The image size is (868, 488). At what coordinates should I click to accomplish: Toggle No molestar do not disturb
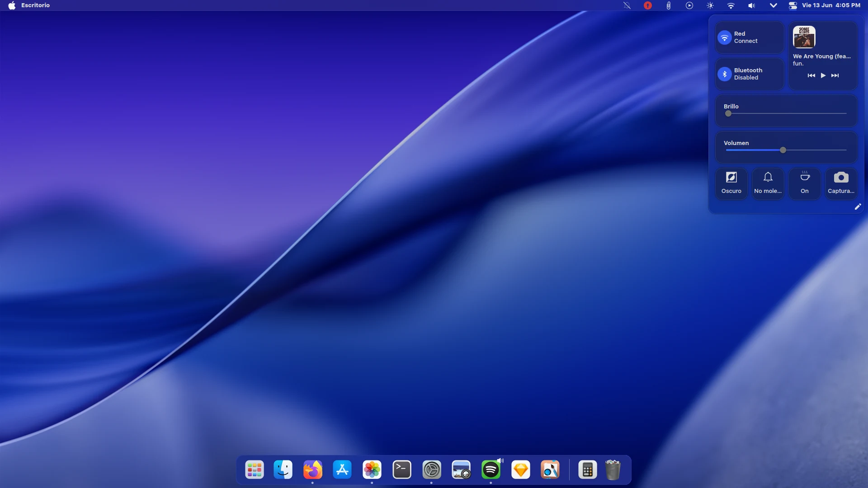(768, 183)
